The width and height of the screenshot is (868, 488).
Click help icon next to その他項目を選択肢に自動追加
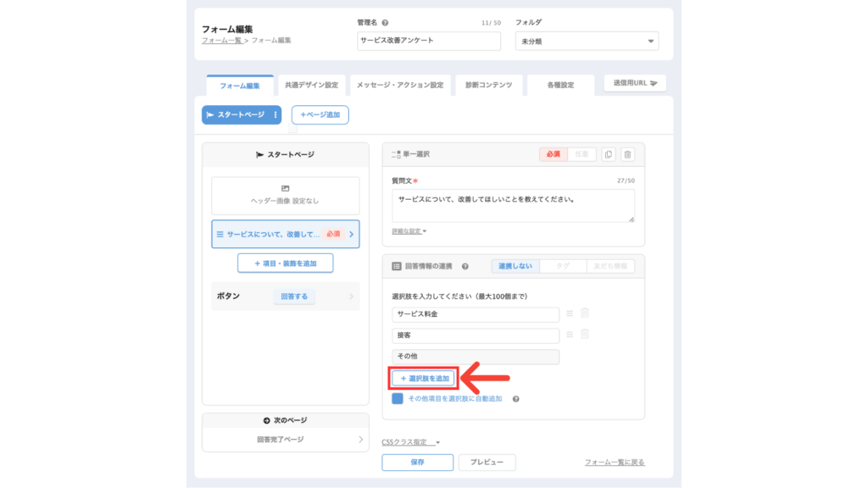click(515, 398)
